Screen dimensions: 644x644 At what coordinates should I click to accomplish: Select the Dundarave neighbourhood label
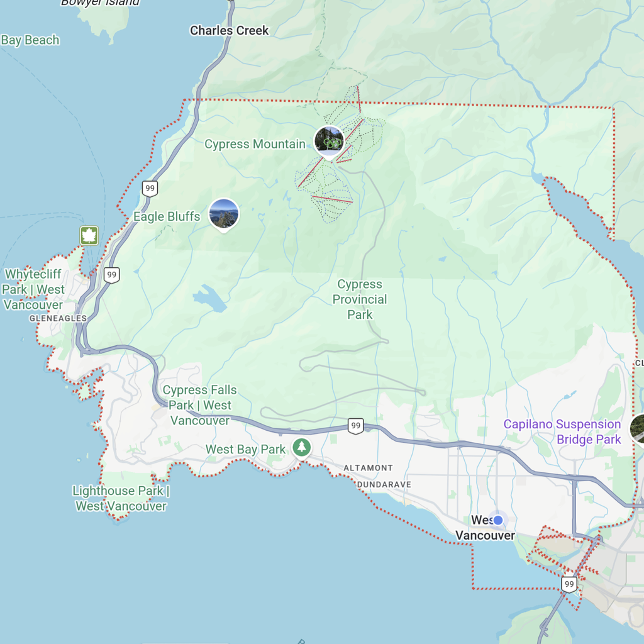point(384,485)
